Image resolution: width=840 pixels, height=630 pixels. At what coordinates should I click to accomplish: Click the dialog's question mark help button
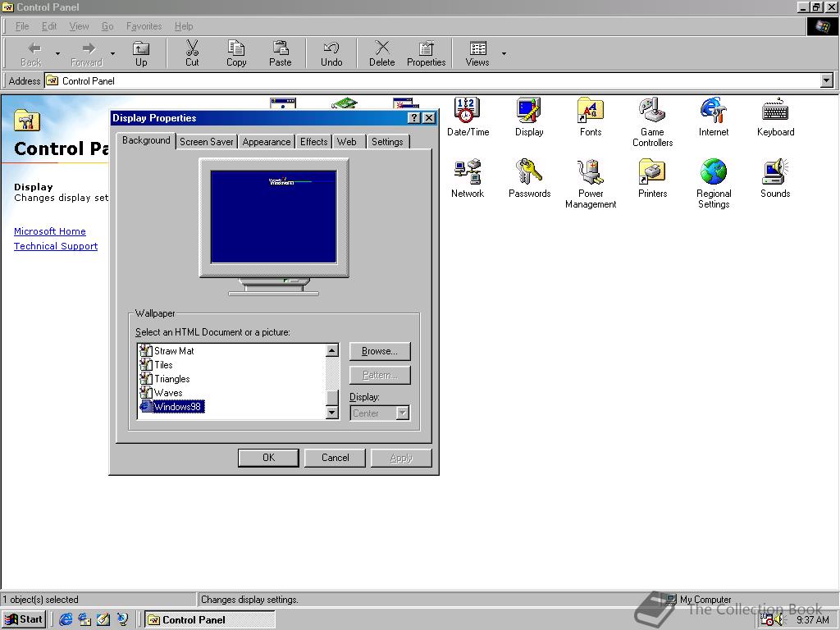point(414,118)
